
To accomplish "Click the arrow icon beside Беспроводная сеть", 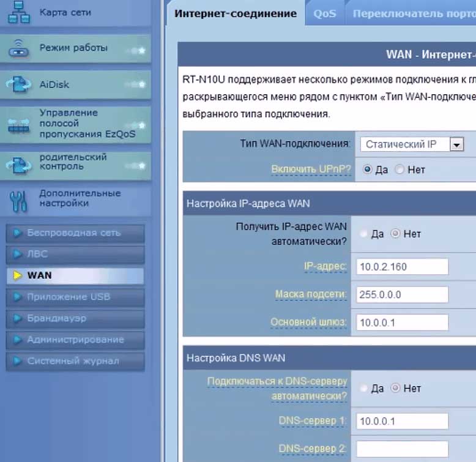I will click(x=17, y=233).
